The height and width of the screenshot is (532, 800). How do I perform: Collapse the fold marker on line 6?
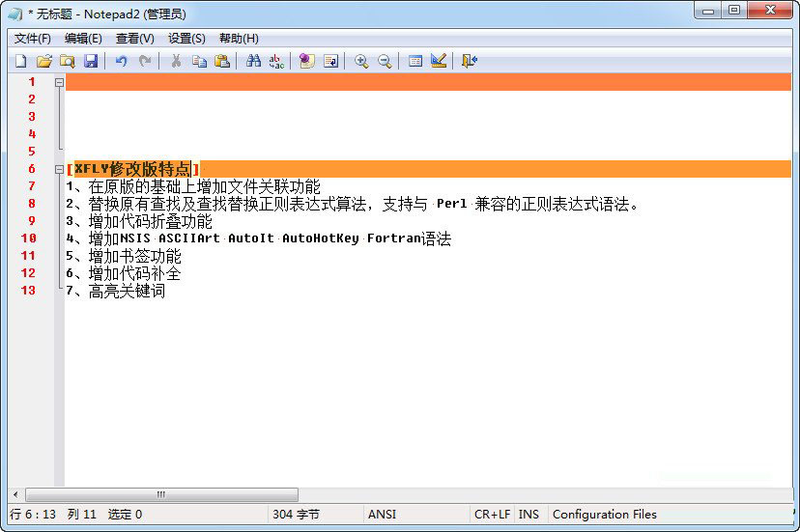point(59,169)
